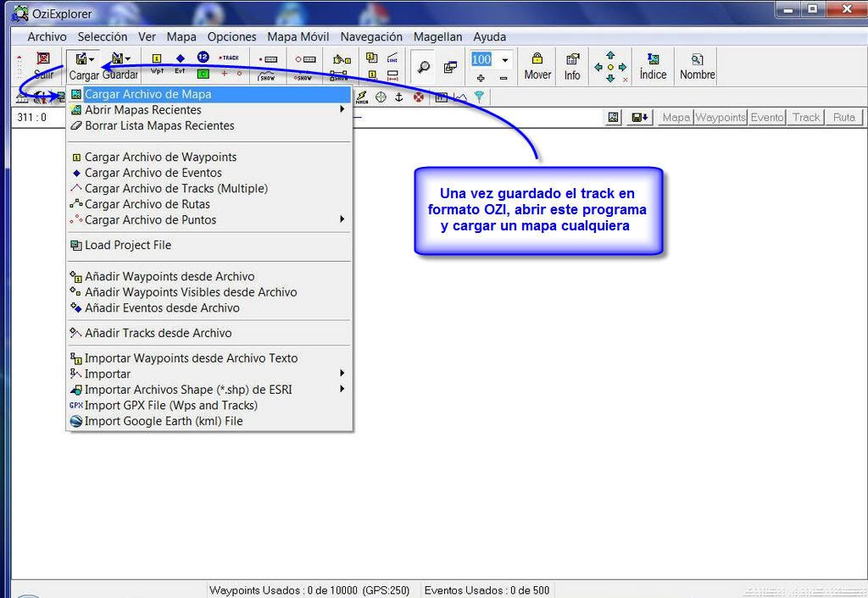Choose Importar Waypoints desde Archivo Texto
Image resolution: width=868 pixels, height=598 pixels.
click(x=209, y=358)
